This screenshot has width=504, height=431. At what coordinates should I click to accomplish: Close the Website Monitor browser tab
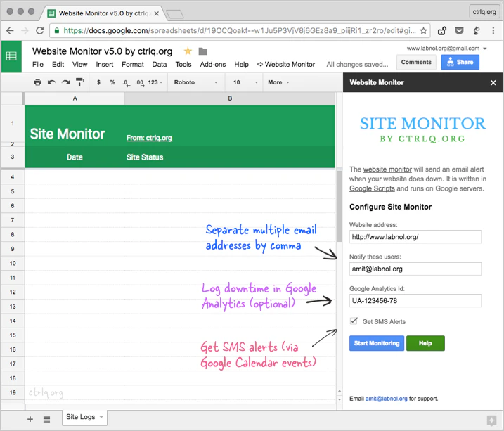click(x=156, y=13)
